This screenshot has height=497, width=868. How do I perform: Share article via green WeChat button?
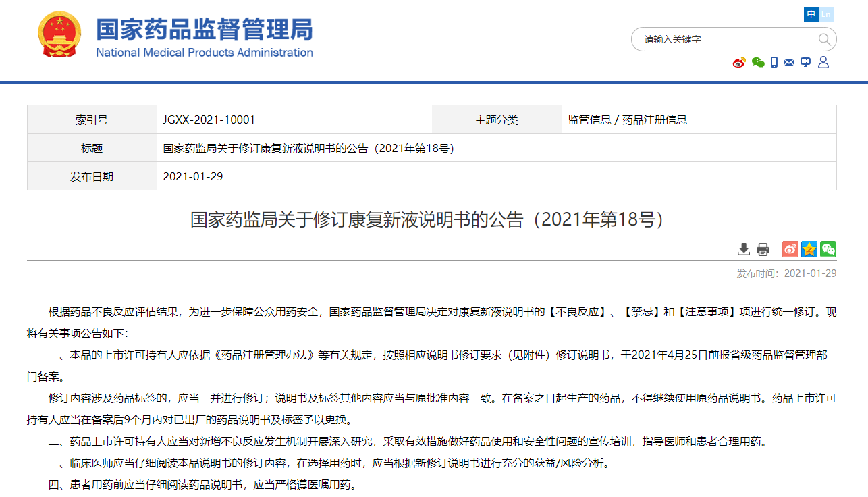point(828,249)
